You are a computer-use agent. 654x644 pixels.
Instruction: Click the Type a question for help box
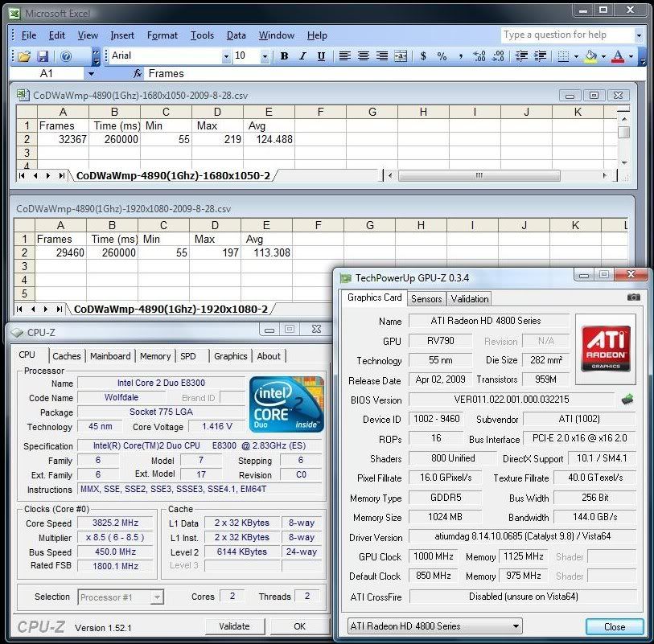[567, 35]
